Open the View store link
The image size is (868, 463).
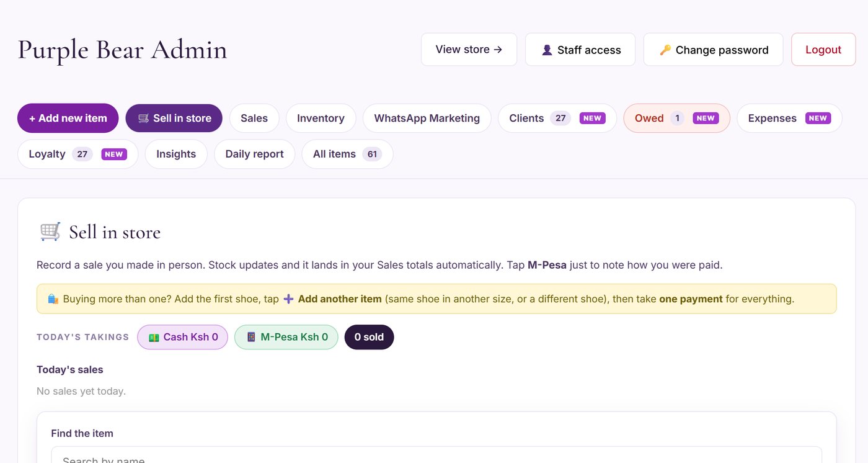469,50
